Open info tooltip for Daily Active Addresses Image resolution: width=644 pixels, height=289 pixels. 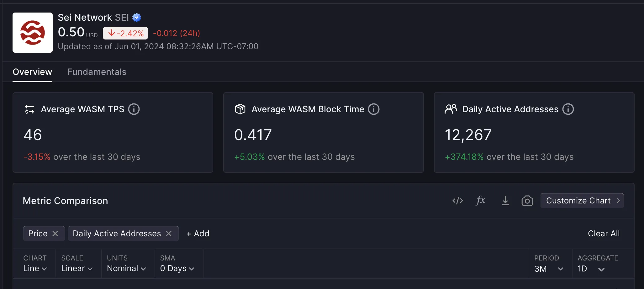pyautogui.click(x=568, y=109)
